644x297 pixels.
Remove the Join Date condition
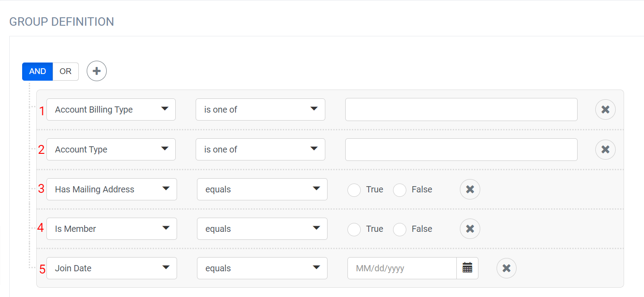click(x=506, y=268)
